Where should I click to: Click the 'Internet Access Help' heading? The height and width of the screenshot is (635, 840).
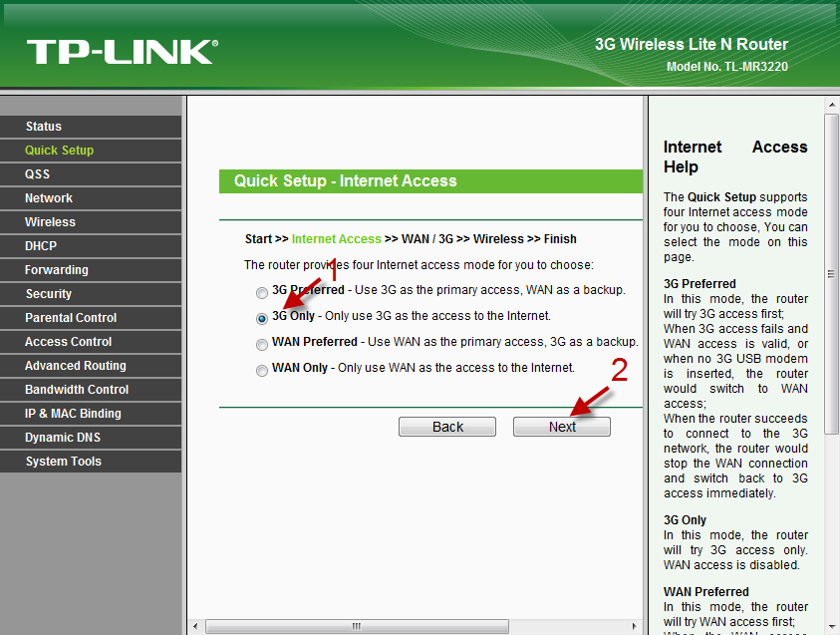tap(735, 157)
